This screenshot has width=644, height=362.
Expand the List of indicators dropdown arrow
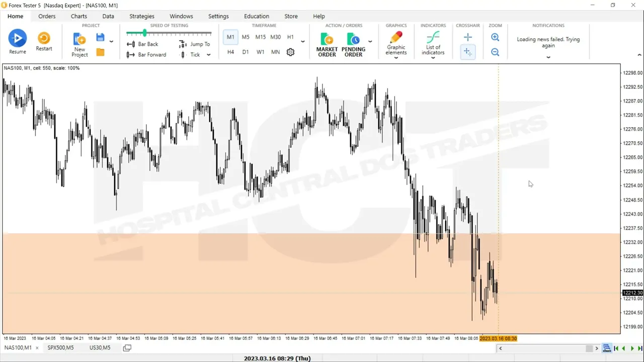coord(433,58)
